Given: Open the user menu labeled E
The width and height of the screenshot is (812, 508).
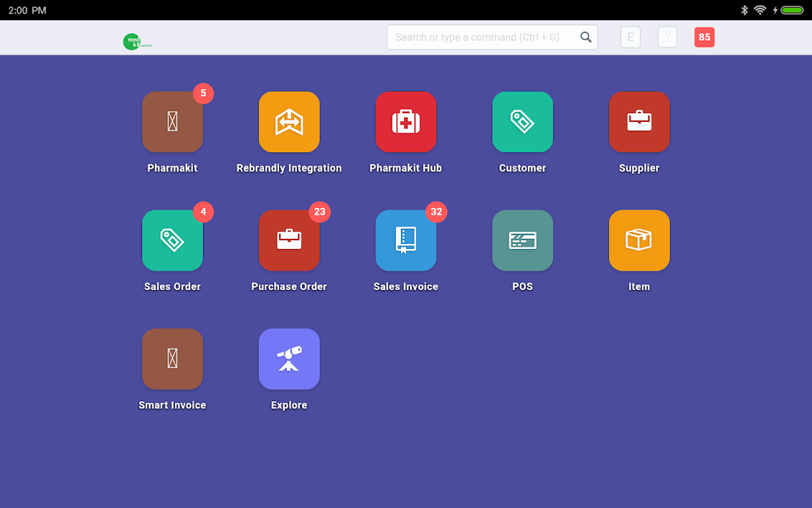Looking at the screenshot, I should point(631,37).
